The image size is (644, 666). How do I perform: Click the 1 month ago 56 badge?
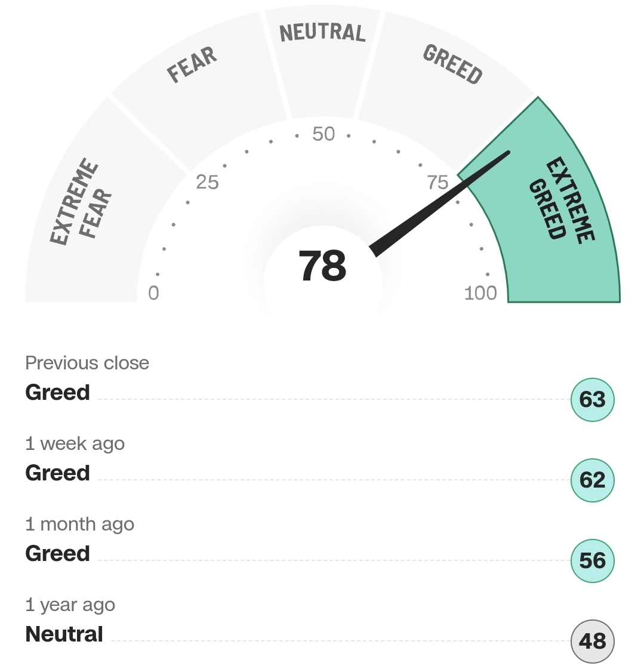coord(592,560)
